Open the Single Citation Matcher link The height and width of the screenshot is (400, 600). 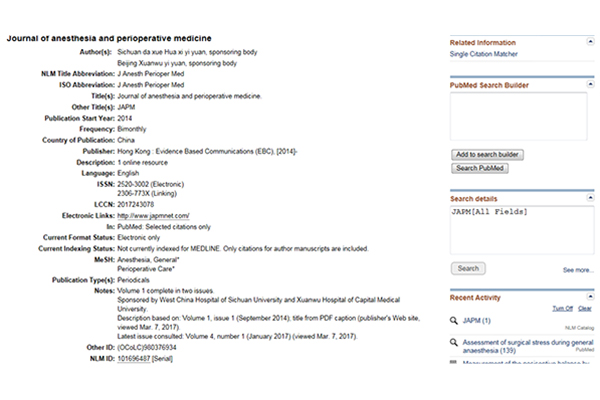click(484, 54)
